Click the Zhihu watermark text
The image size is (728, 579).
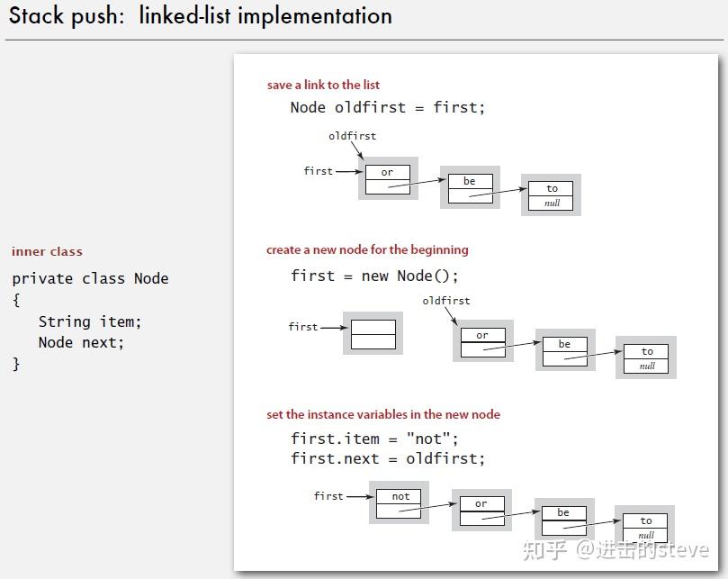click(x=616, y=549)
